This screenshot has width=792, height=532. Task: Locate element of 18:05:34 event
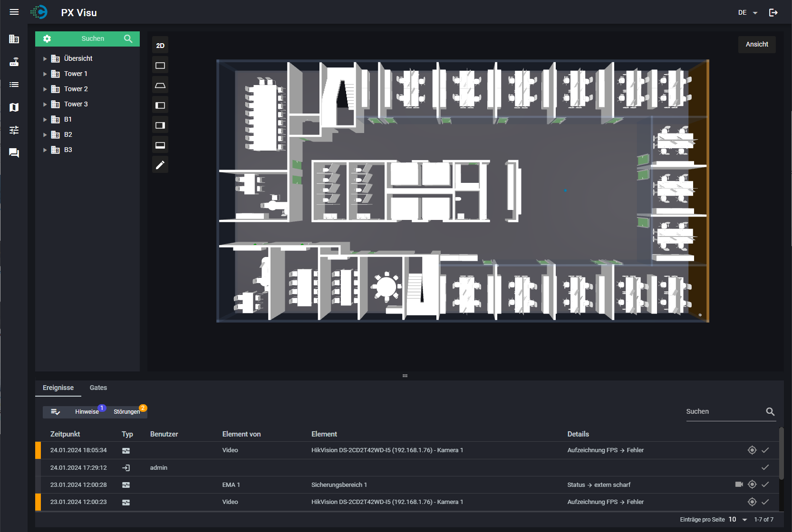tap(752, 450)
